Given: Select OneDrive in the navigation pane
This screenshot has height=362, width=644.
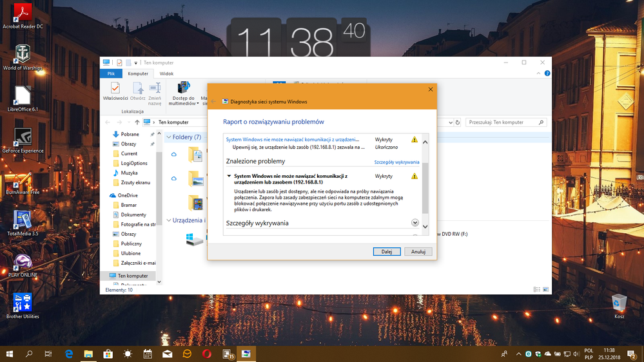Looking at the screenshot, I should [x=127, y=195].
